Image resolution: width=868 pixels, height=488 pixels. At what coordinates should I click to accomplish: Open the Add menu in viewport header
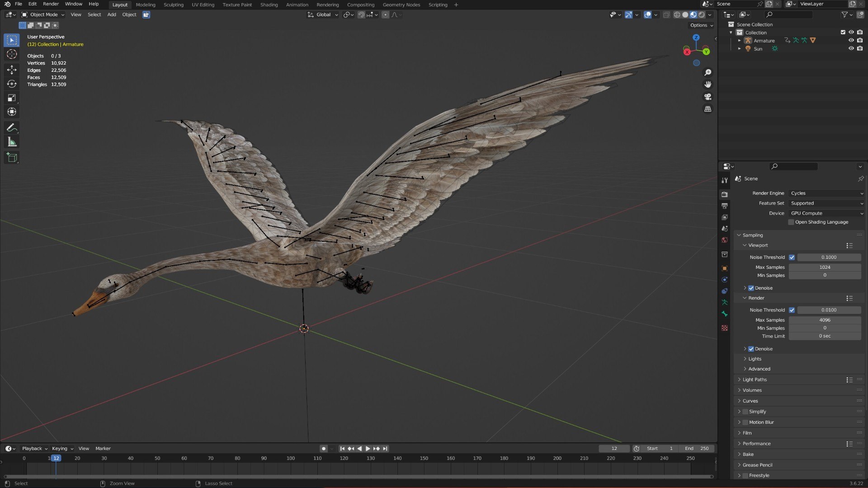(112, 14)
